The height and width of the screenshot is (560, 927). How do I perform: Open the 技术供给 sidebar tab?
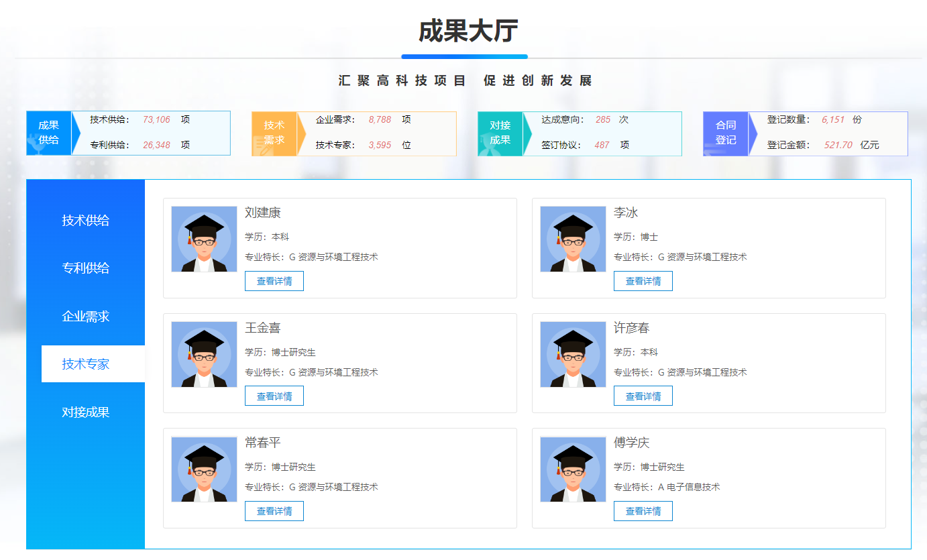(x=86, y=220)
